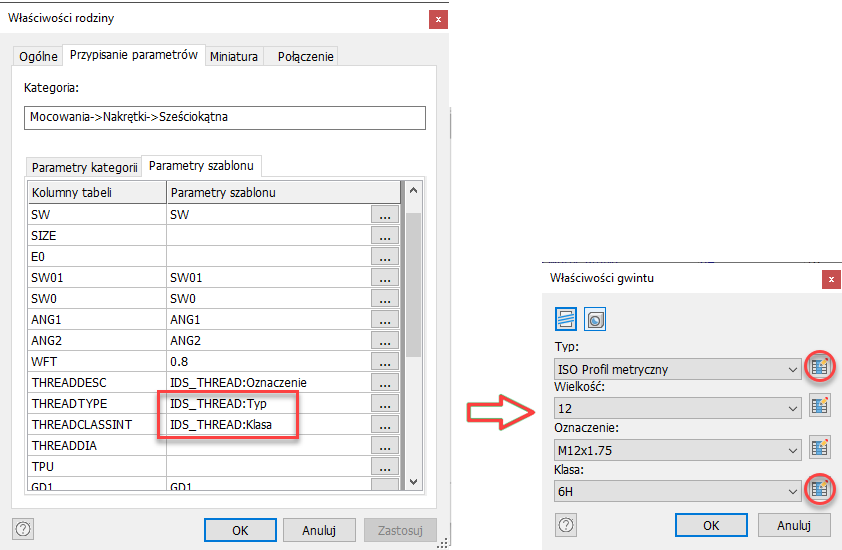Screen dimensions: 842x550
Task: Click the browse button for SW row
Action: coord(385,214)
